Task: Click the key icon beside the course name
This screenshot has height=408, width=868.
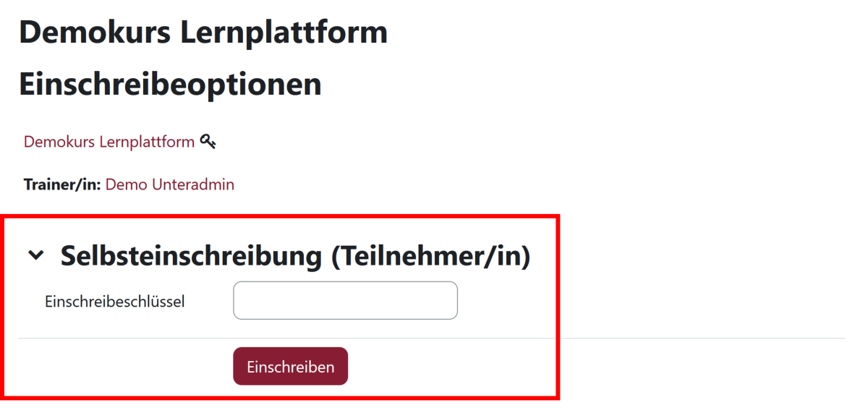Action: [208, 142]
